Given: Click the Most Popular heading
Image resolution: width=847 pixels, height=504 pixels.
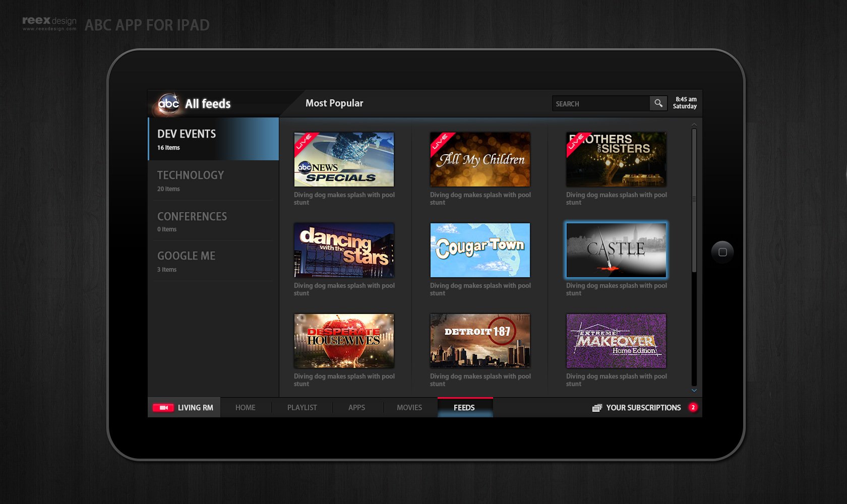Looking at the screenshot, I should pyautogui.click(x=334, y=103).
